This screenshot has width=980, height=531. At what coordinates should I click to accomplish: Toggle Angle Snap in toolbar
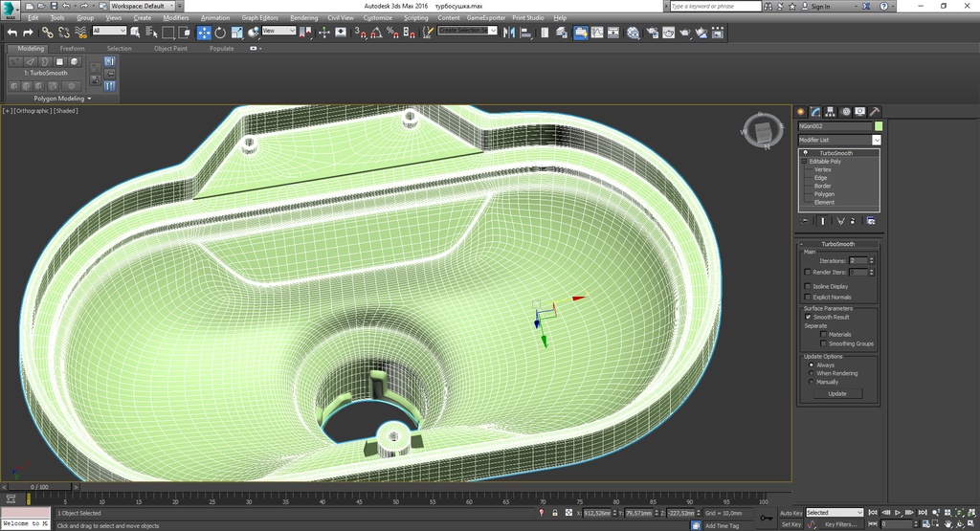point(376,33)
